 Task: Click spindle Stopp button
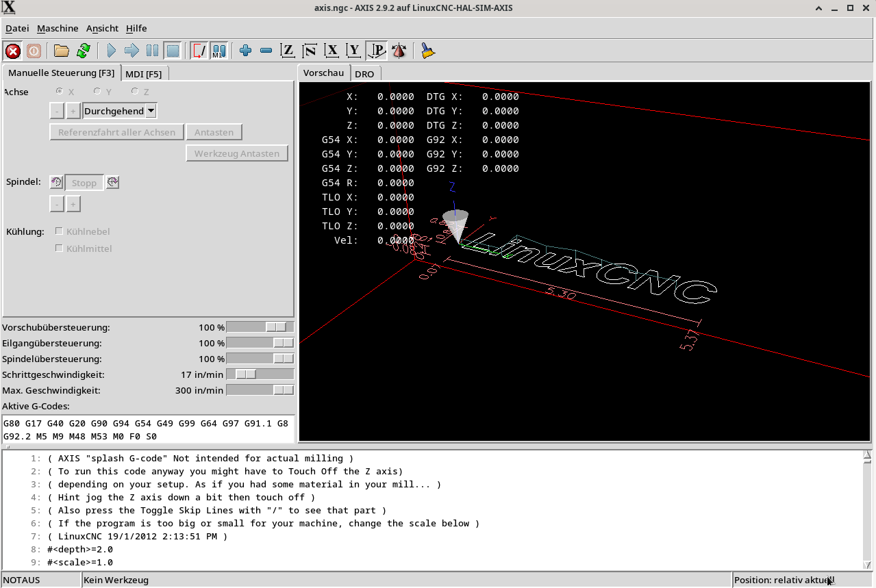(84, 183)
